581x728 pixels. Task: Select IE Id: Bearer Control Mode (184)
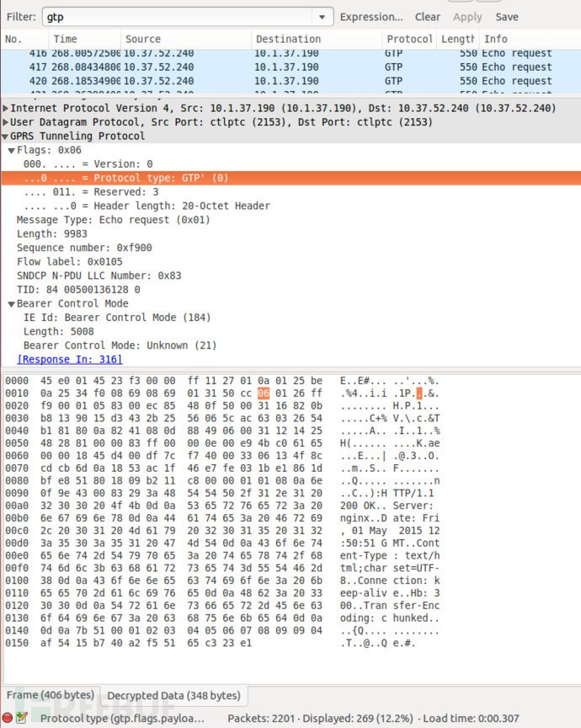pyautogui.click(x=117, y=318)
